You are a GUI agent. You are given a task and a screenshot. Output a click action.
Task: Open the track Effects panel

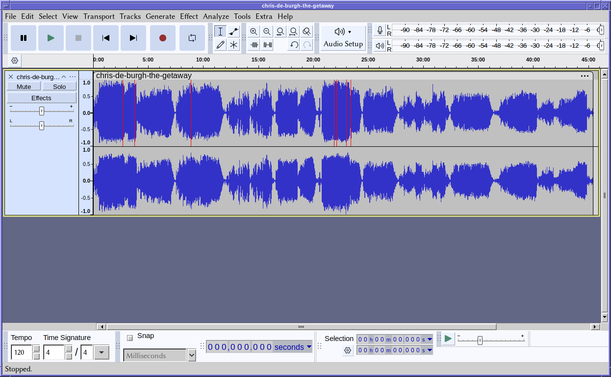click(41, 98)
